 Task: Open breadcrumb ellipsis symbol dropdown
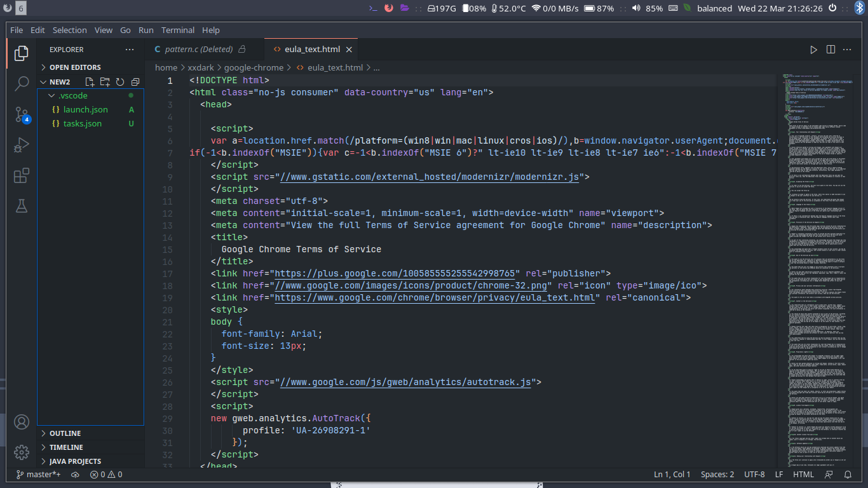[x=376, y=67]
